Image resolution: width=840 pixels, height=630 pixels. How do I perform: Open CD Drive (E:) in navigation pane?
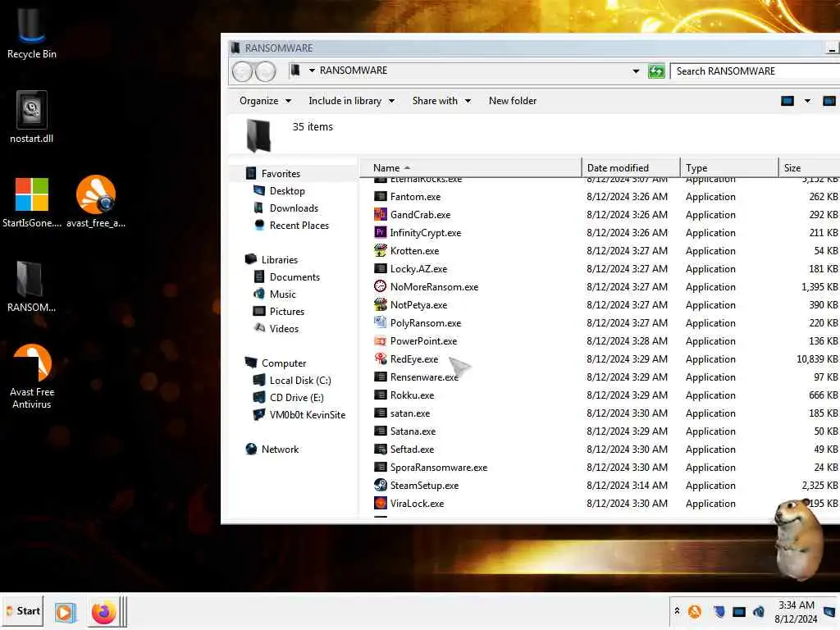pyautogui.click(x=296, y=398)
